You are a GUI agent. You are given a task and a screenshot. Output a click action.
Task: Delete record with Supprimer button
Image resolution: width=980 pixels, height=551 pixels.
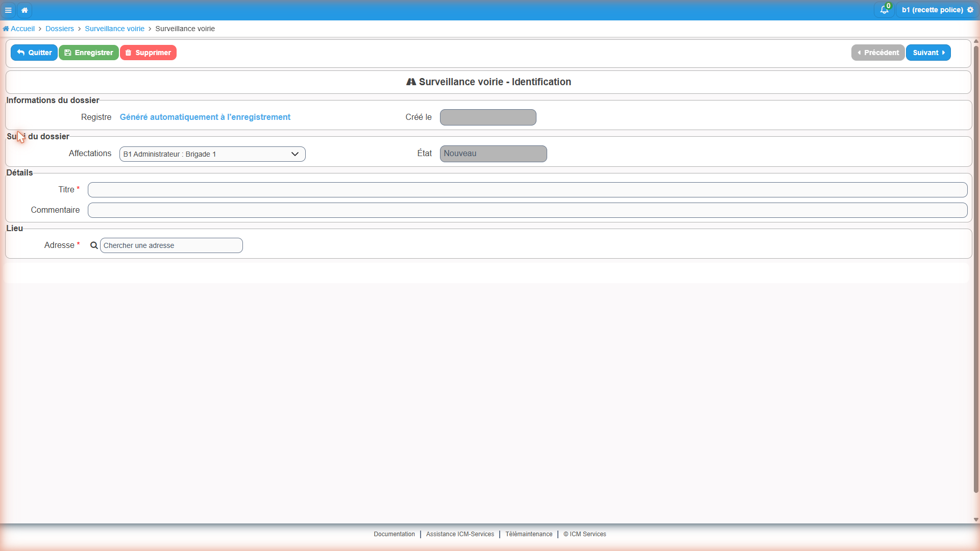pyautogui.click(x=148, y=53)
